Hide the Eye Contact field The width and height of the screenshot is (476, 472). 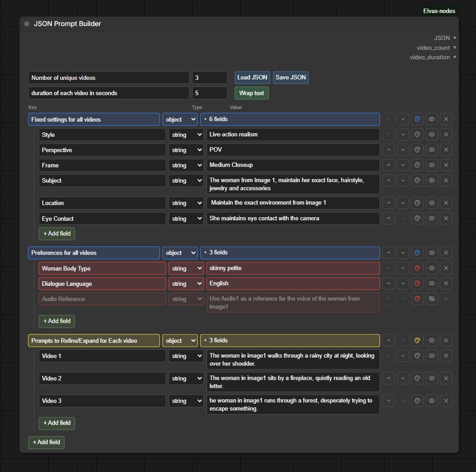[x=432, y=218]
